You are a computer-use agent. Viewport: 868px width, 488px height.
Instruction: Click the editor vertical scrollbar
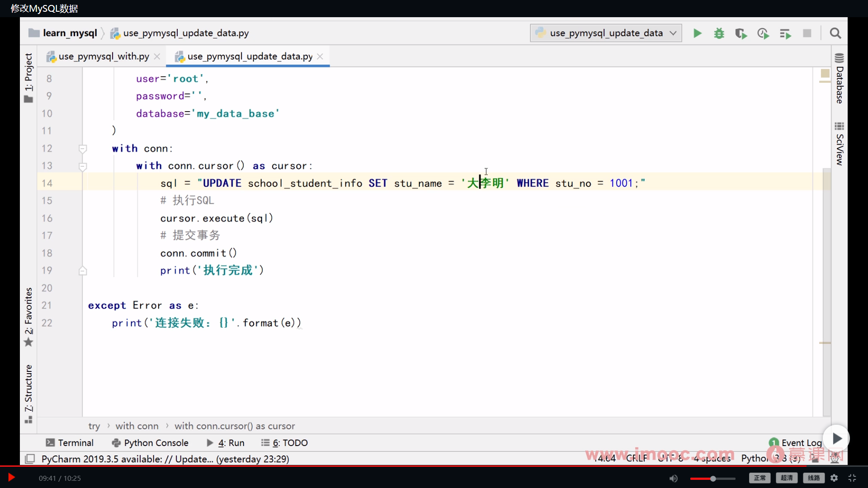[826, 291]
